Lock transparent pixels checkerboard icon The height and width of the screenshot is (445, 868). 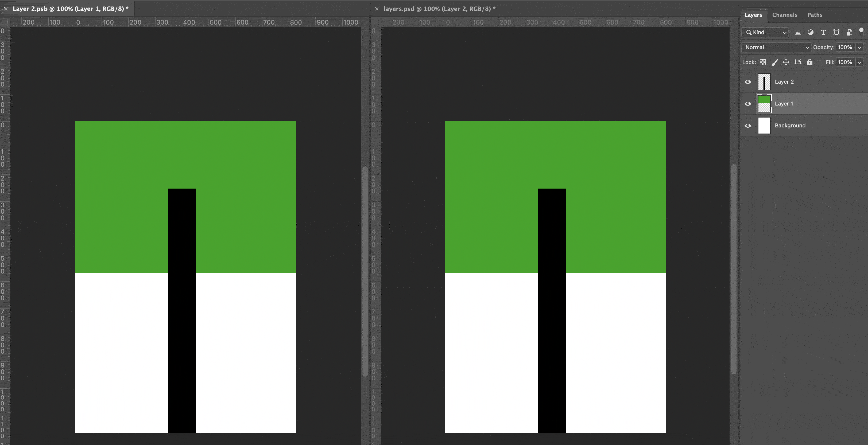[762, 62]
